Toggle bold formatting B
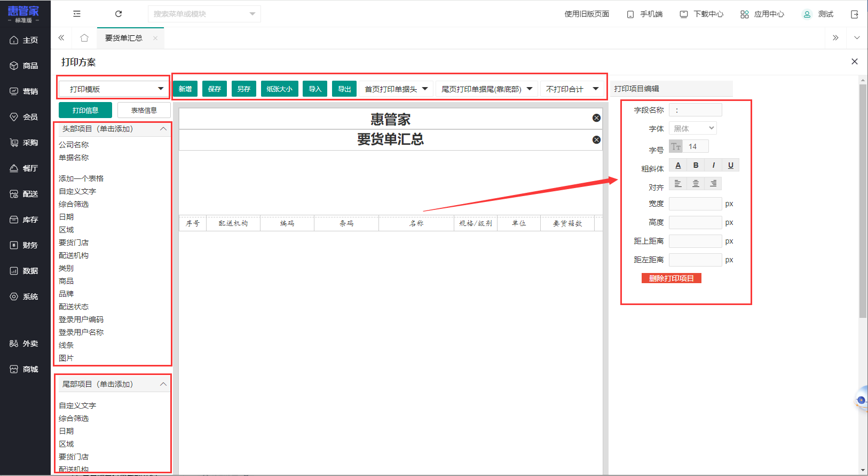This screenshot has width=868, height=476. (696, 165)
